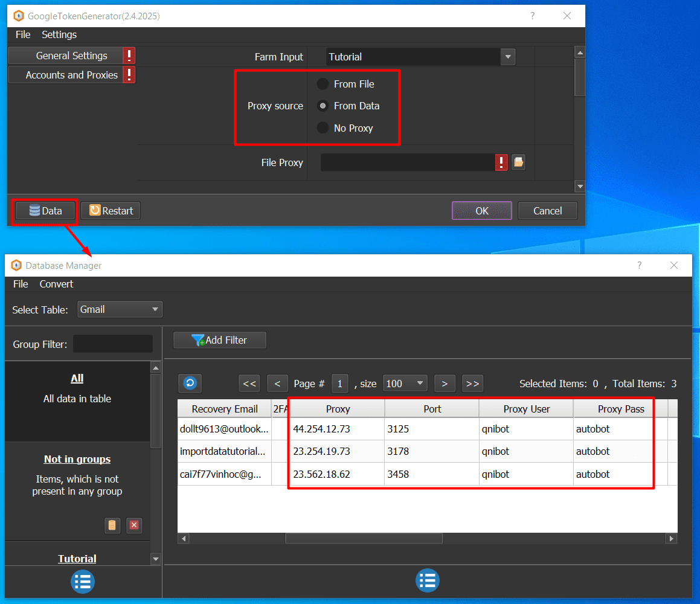Select the dollt9613@outlook recovery email cell
The height and width of the screenshot is (604, 700).
pyautogui.click(x=225, y=429)
